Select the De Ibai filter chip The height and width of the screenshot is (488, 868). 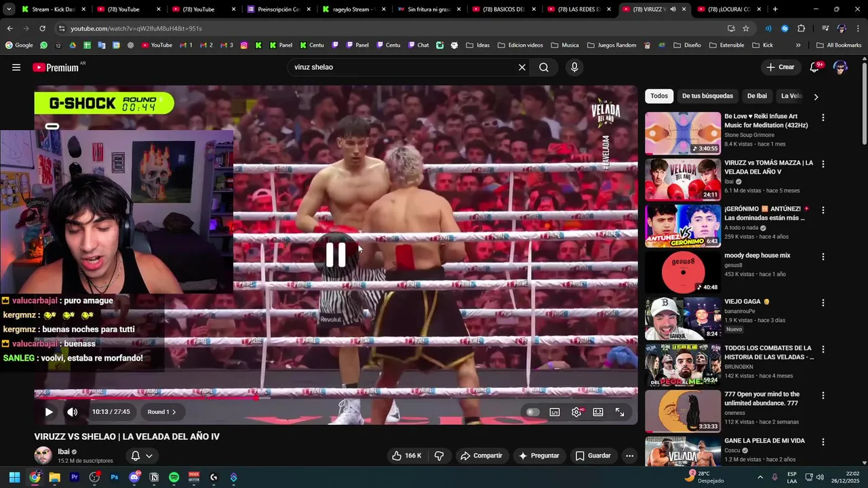tap(757, 96)
